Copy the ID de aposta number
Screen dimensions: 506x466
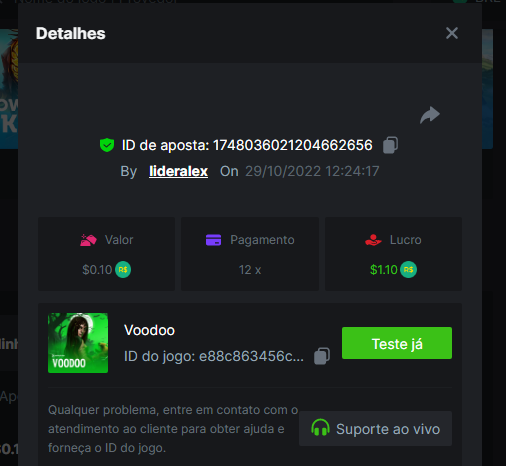(x=390, y=145)
